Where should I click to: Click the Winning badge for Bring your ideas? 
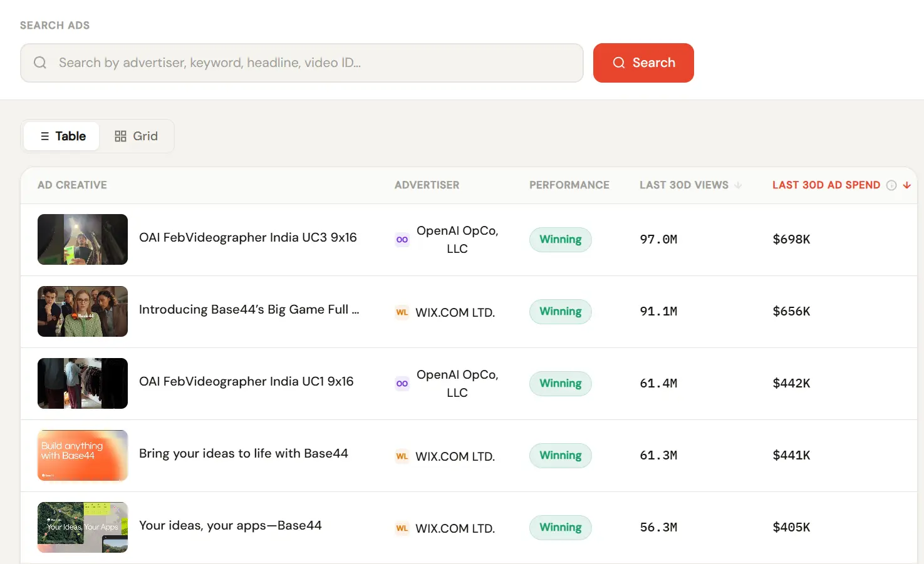(x=561, y=455)
